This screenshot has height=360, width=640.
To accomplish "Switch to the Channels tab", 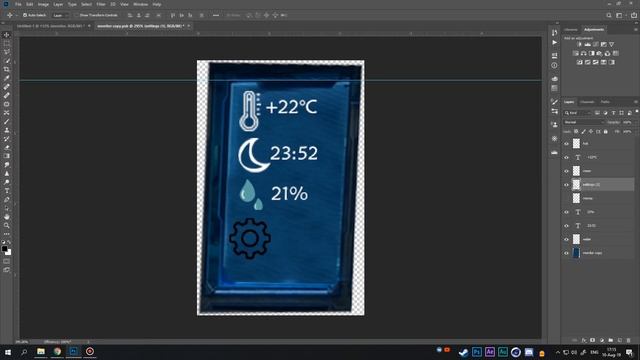I will pos(587,102).
